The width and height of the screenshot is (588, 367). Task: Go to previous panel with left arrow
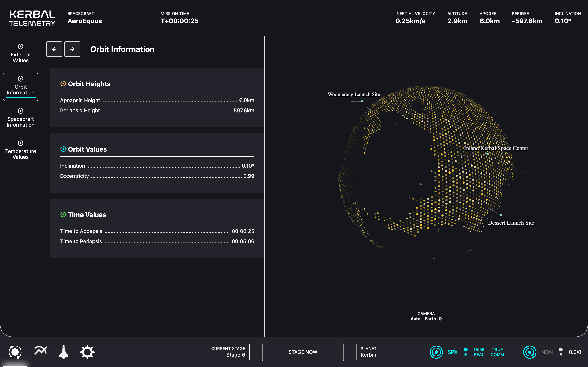[x=54, y=49]
